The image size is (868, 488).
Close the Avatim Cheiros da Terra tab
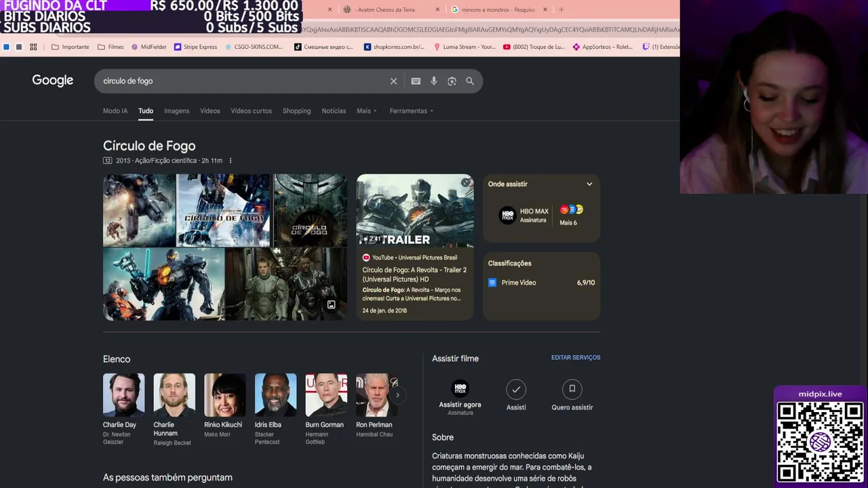(437, 9)
